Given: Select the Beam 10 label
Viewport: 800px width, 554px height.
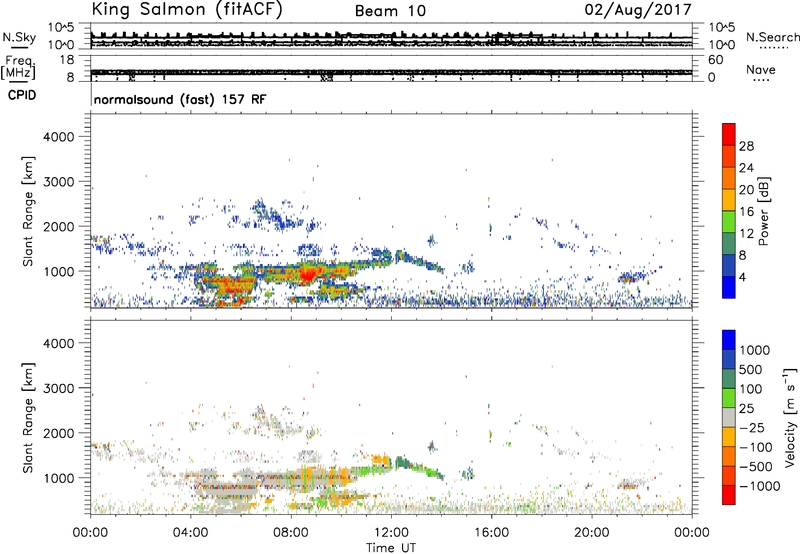Looking at the screenshot, I should [x=390, y=11].
